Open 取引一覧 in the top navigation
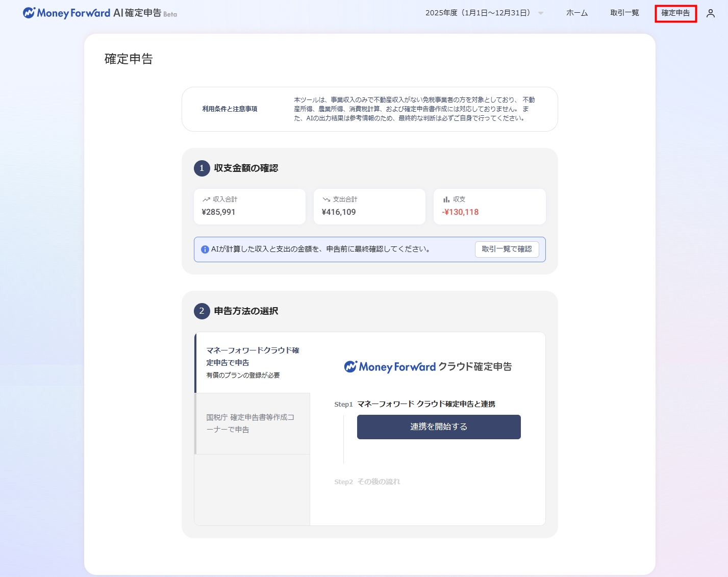The height and width of the screenshot is (577, 728). tap(624, 13)
